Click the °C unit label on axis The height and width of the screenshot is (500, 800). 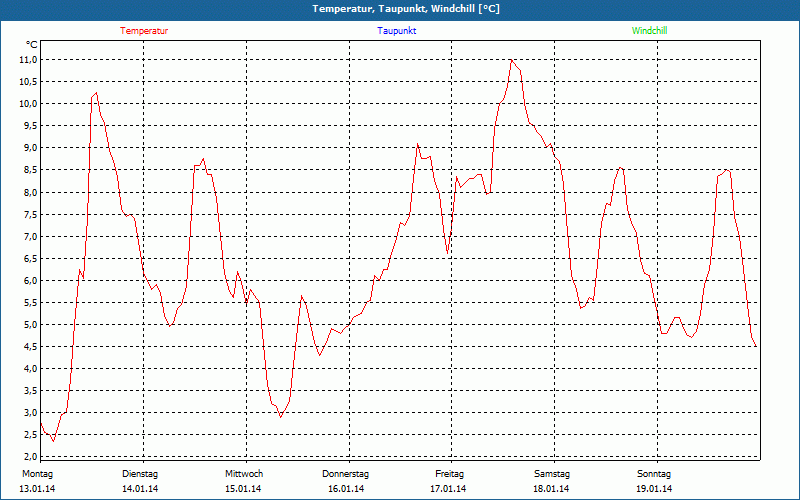tap(32, 45)
